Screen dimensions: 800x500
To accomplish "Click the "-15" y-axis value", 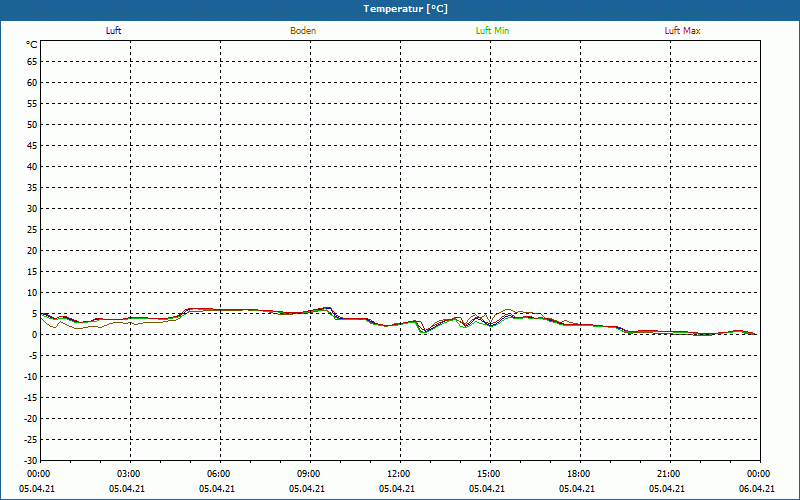I will coord(31,397).
